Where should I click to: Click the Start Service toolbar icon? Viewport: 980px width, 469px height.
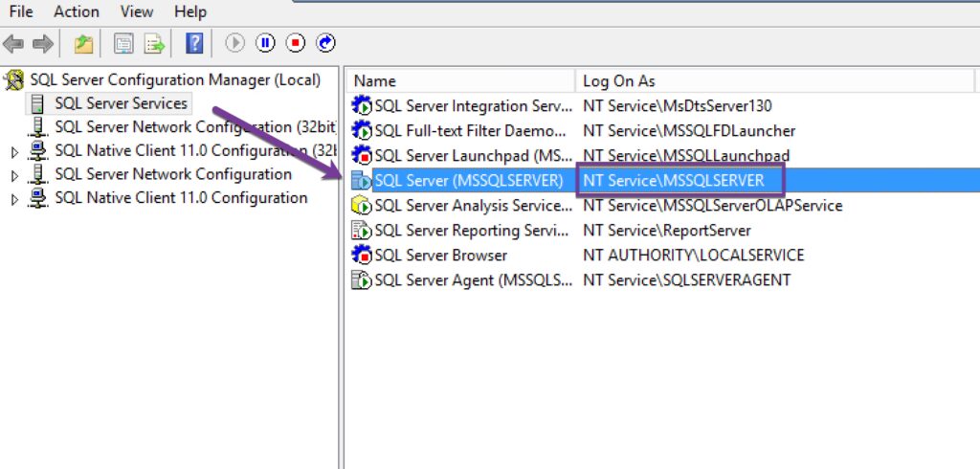click(235, 43)
